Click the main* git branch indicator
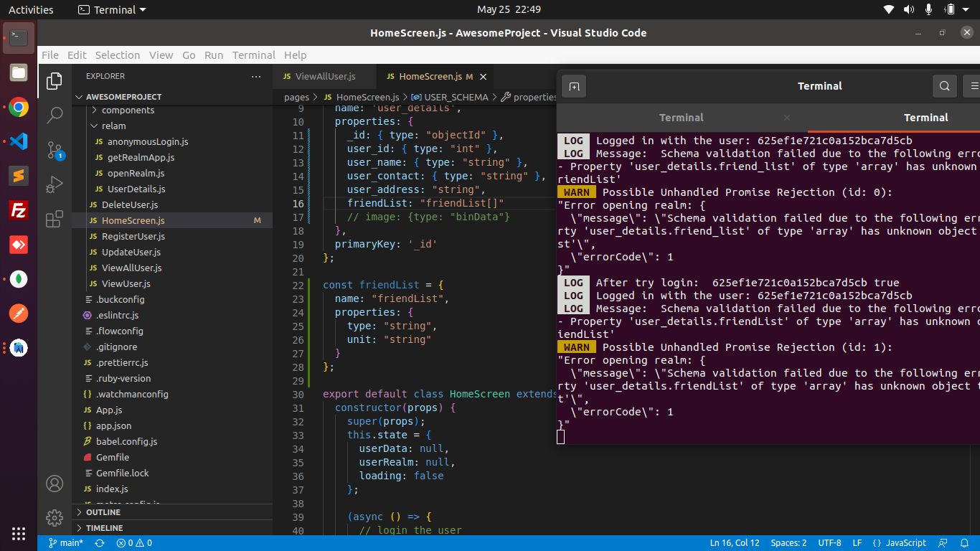 67,543
